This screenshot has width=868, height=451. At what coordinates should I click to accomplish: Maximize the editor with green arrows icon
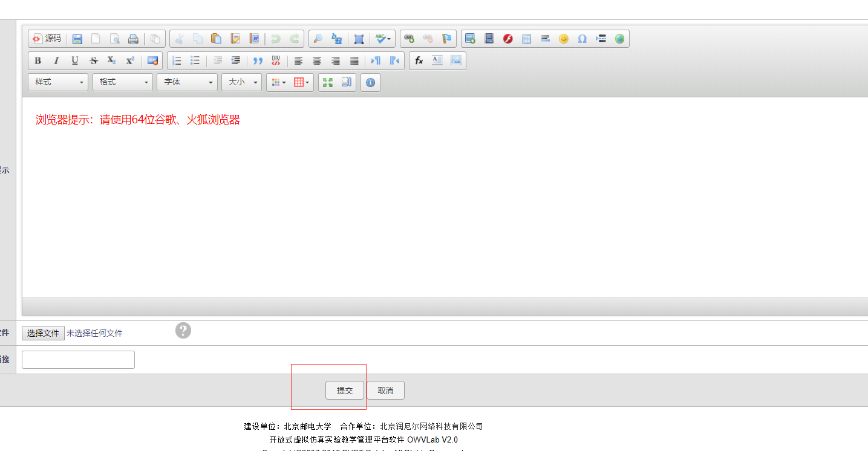tap(328, 82)
